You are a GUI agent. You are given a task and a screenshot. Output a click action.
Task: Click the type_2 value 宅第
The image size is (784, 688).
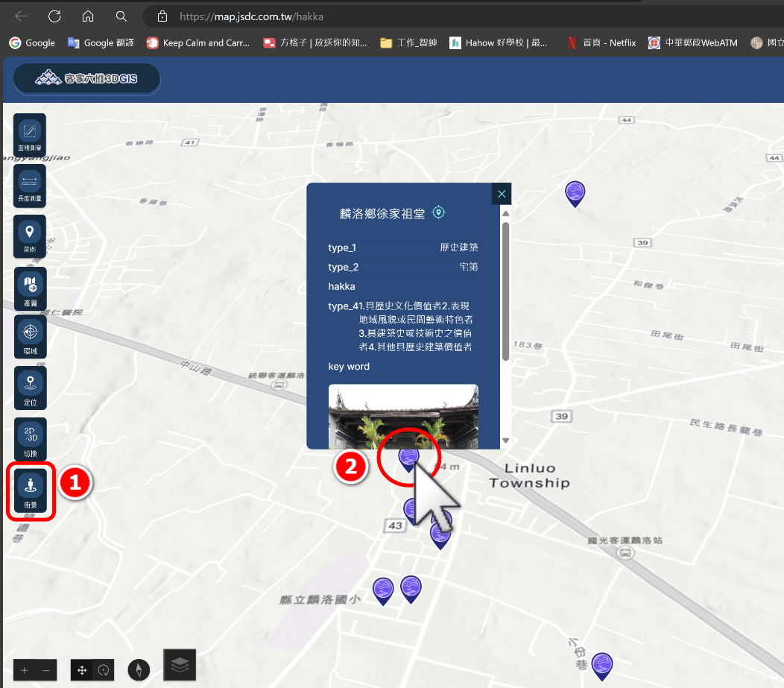point(469,267)
